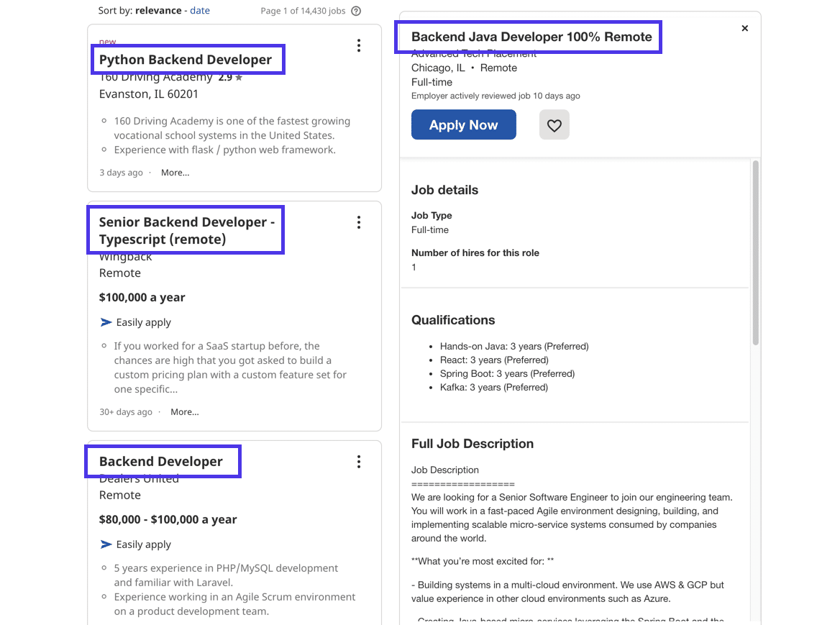Save the Backend Java Developer job with heart icon
840x625 pixels.
click(x=554, y=124)
